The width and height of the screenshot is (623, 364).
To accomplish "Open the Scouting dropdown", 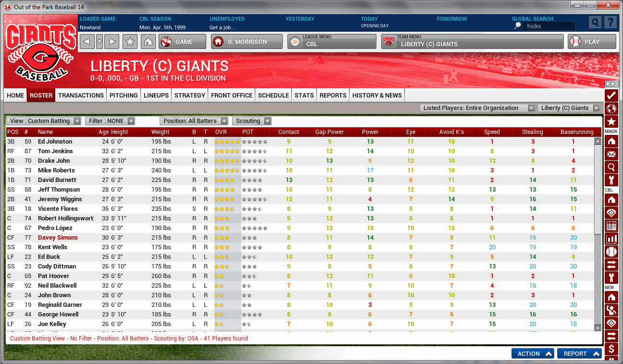I will click(x=252, y=121).
